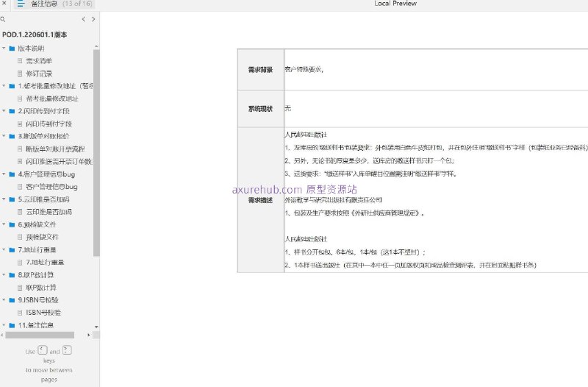Collapse the 11.备注信息 folder arrow
Image resolution: width=588 pixels, height=387 pixels.
click(4, 324)
